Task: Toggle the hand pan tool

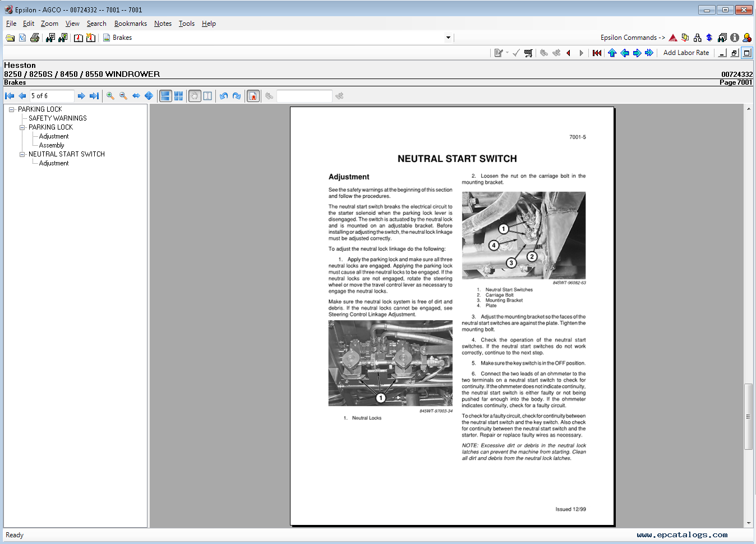Action: (x=194, y=96)
